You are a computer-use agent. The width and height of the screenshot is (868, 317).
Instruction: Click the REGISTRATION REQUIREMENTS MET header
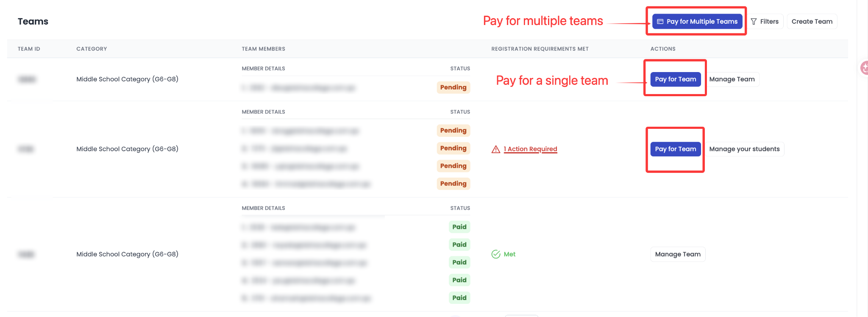(x=540, y=49)
